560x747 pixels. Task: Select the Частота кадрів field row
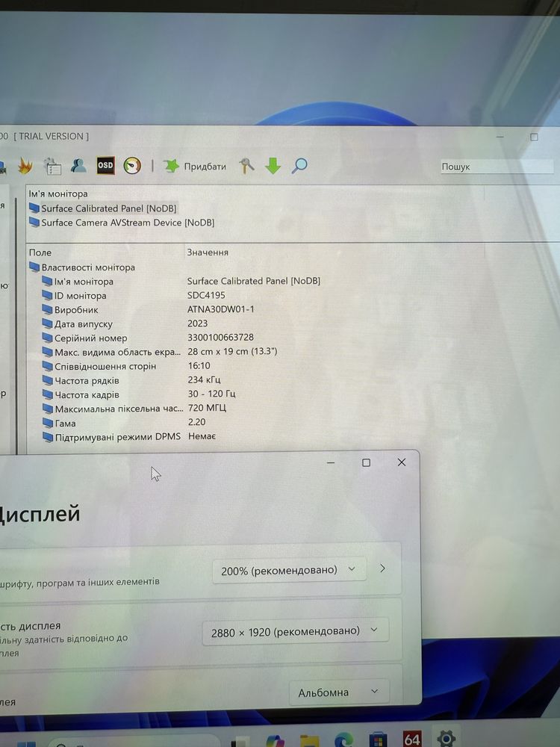pyautogui.click(x=81, y=395)
